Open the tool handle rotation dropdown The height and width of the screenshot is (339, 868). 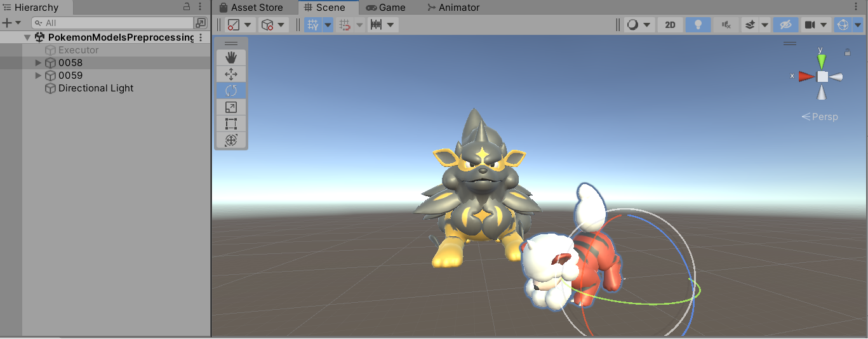click(274, 25)
